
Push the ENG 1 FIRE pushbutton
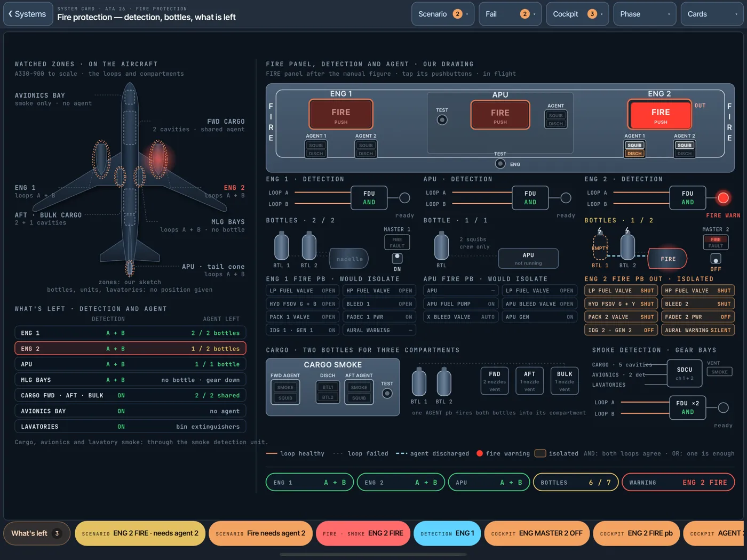click(340, 115)
